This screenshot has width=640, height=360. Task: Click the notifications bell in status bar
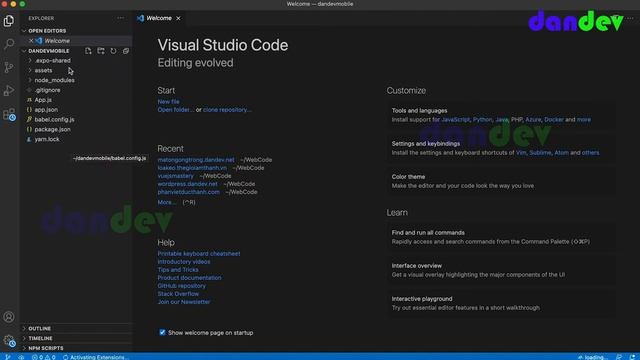(x=632, y=357)
